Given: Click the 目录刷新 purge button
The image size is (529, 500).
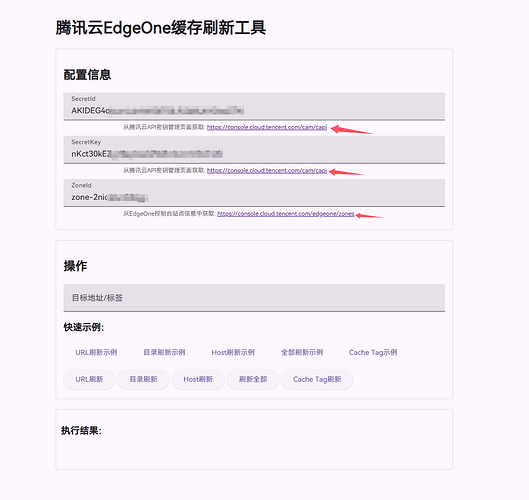Looking at the screenshot, I should click(143, 379).
